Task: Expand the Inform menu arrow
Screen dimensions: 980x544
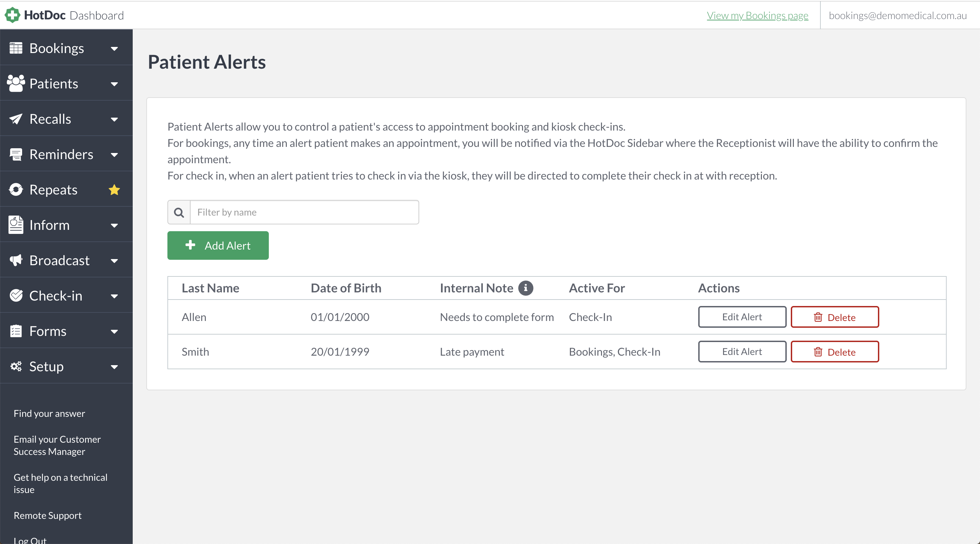Action: pos(114,225)
